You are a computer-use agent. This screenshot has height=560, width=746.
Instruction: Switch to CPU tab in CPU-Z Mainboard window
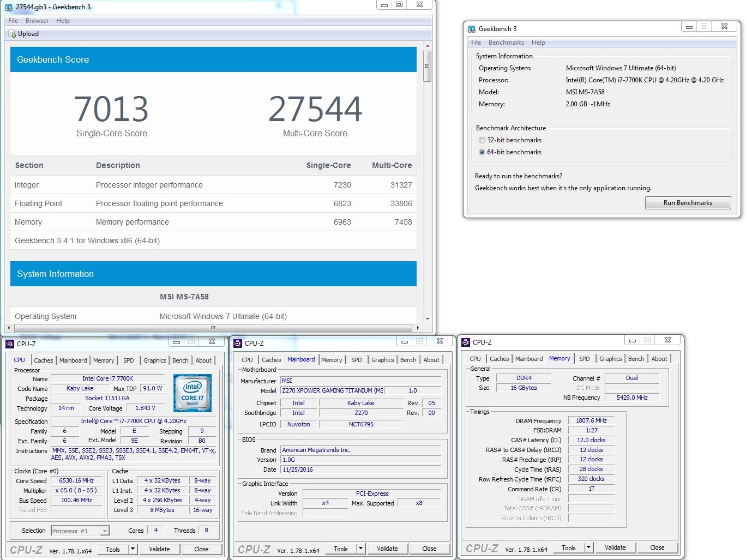[247, 360]
